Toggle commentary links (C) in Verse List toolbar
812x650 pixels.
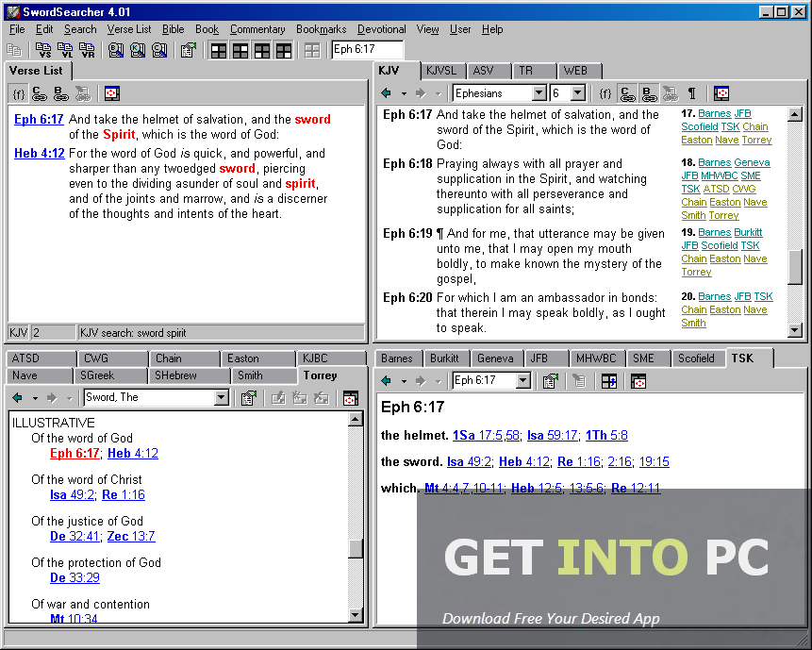(40, 93)
